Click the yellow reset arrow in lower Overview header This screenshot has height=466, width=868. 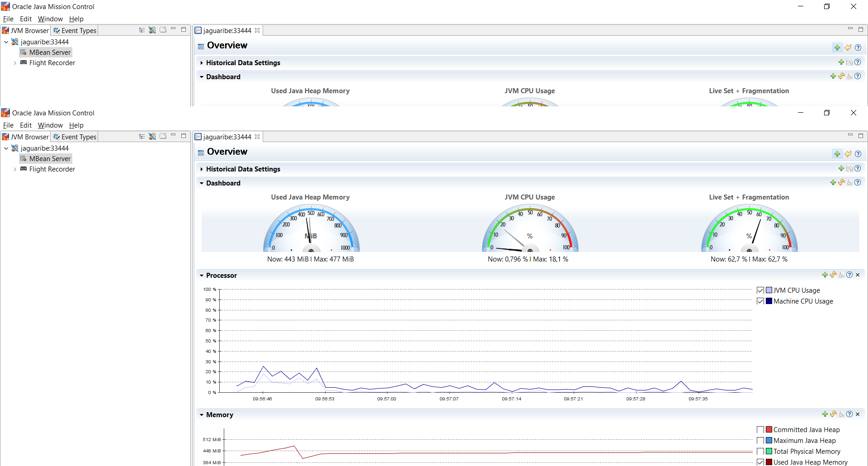pyautogui.click(x=848, y=154)
